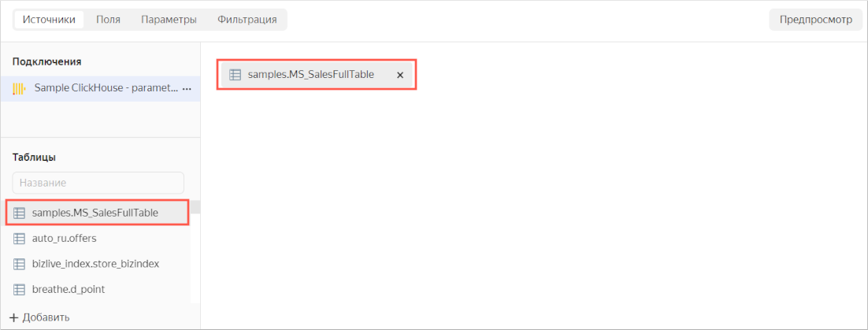
Task: Select the auto_ru.offers table
Action: click(65, 238)
